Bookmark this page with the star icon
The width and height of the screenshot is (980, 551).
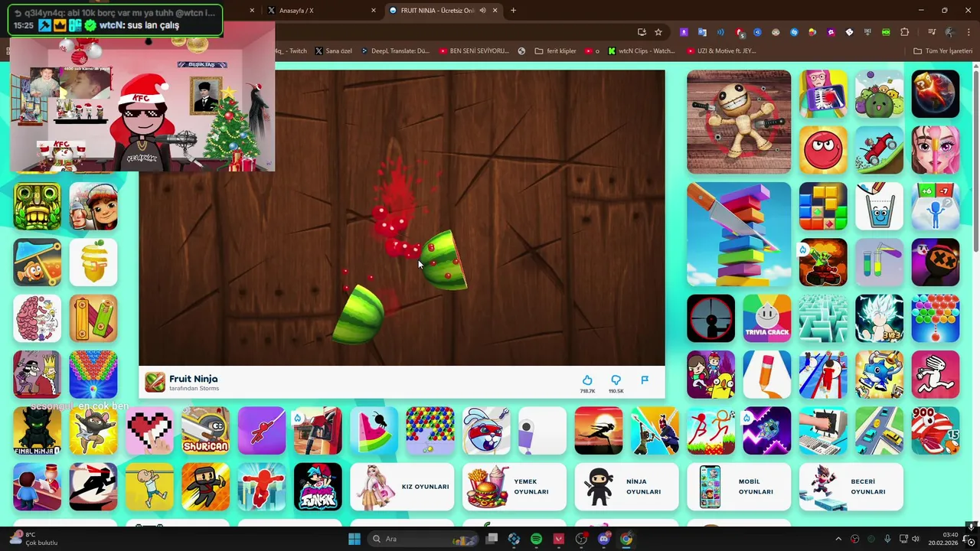point(658,31)
